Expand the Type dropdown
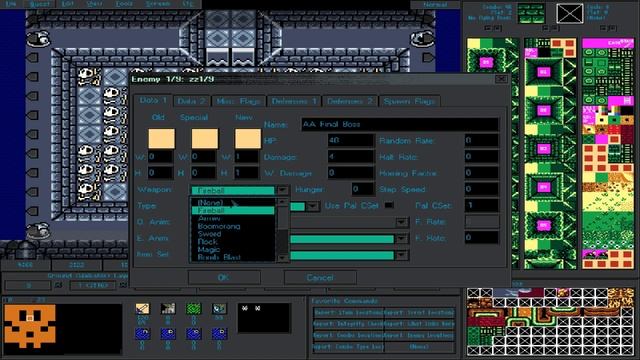Screen dimensions: 640x360 [x=313, y=206]
